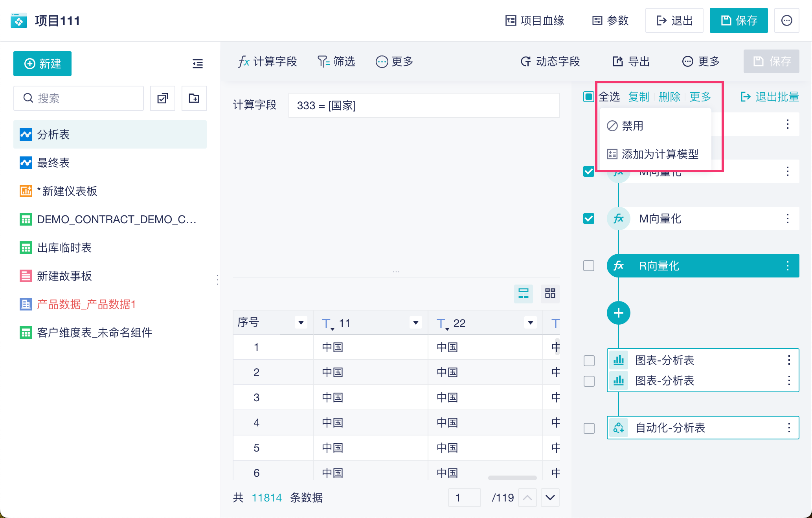The image size is (812, 518).
Task: Toggle the 全选 select-all checkbox
Action: click(588, 97)
